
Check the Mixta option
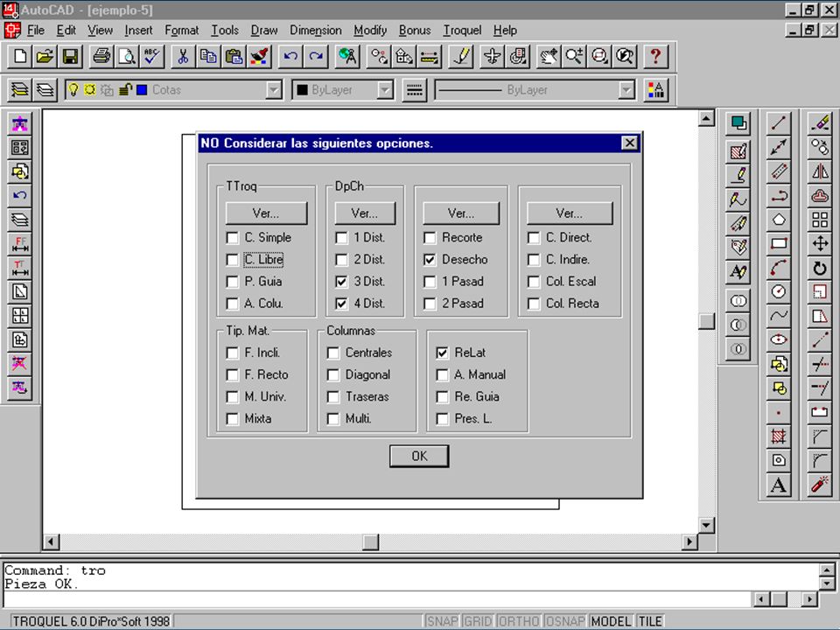[233, 418]
